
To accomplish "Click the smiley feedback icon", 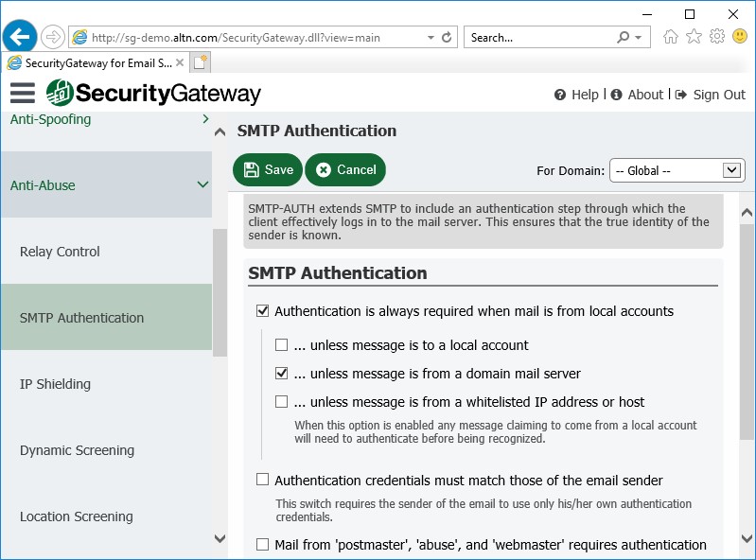I will [740, 37].
